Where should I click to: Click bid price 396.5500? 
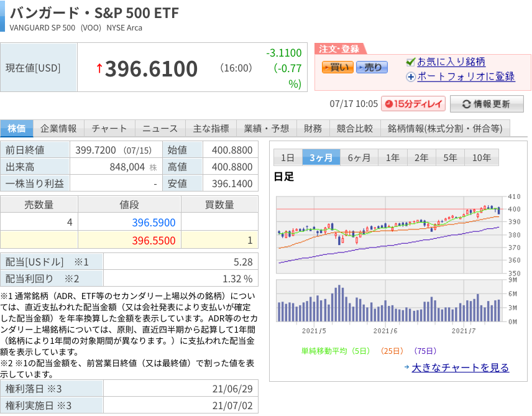coord(154,241)
